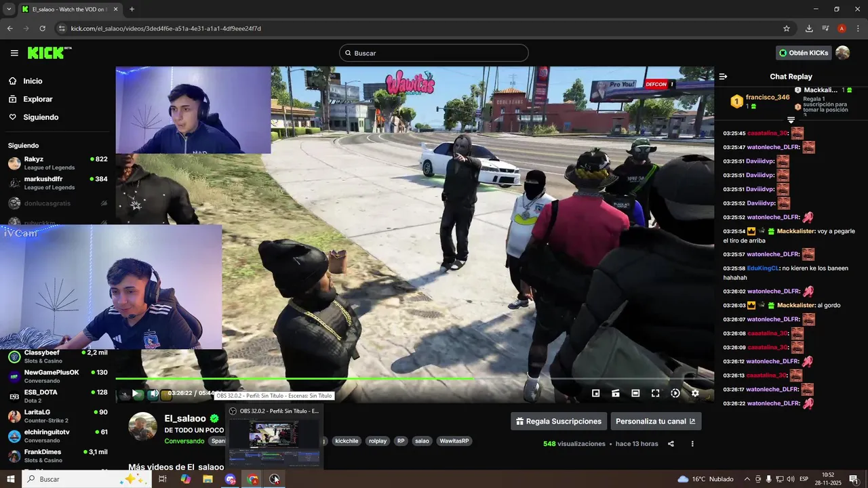This screenshot has height=488, width=868.
Task: Reload the page in Chrome
Action: coord(42,28)
